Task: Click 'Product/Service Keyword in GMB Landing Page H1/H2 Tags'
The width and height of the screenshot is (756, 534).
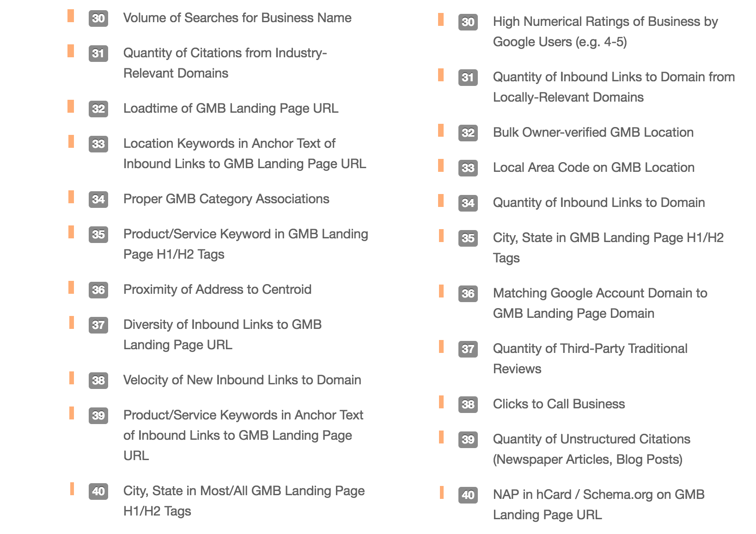Action: click(x=245, y=244)
